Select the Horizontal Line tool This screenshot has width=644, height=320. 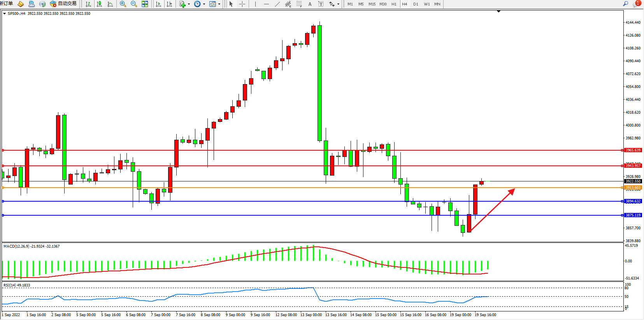click(x=266, y=4)
